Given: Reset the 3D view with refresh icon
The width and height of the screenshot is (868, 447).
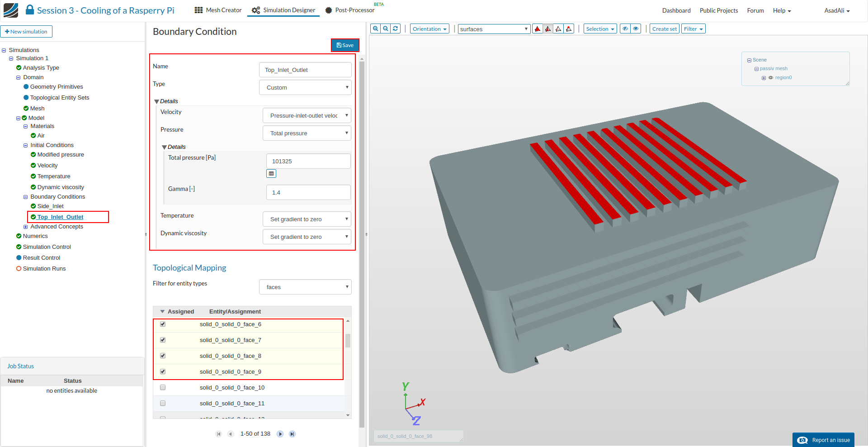Looking at the screenshot, I should click(396, 29).
